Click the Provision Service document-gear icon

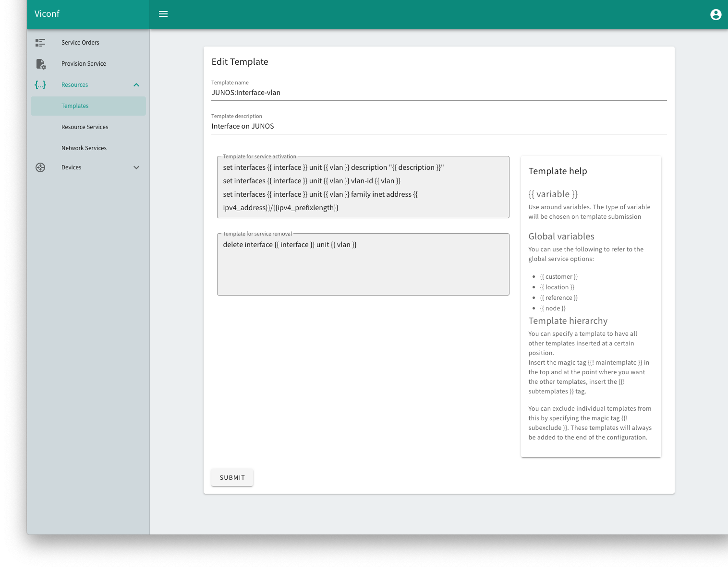[x=41, y=64]
